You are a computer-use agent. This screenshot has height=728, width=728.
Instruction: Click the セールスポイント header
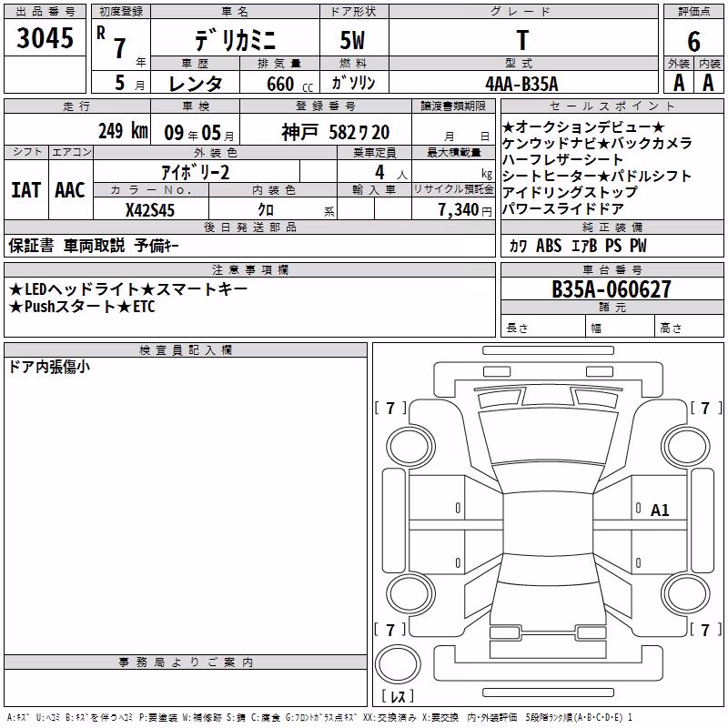click(x=612, y=106)
